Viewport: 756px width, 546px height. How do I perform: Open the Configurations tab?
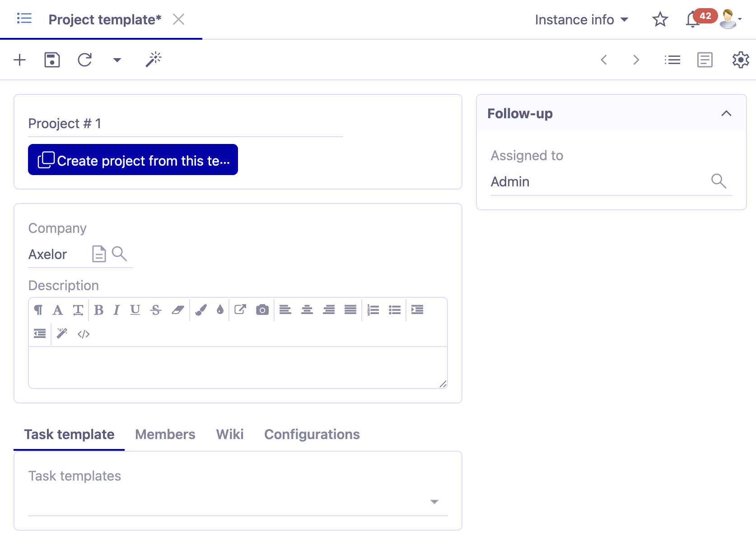point(312,435)
